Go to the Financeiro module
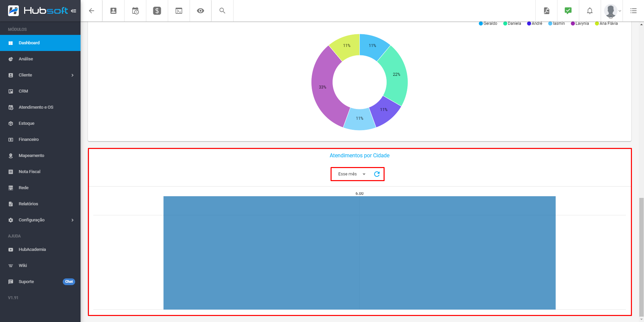Screen dimensions: 644x322 (x=29, y=139)
